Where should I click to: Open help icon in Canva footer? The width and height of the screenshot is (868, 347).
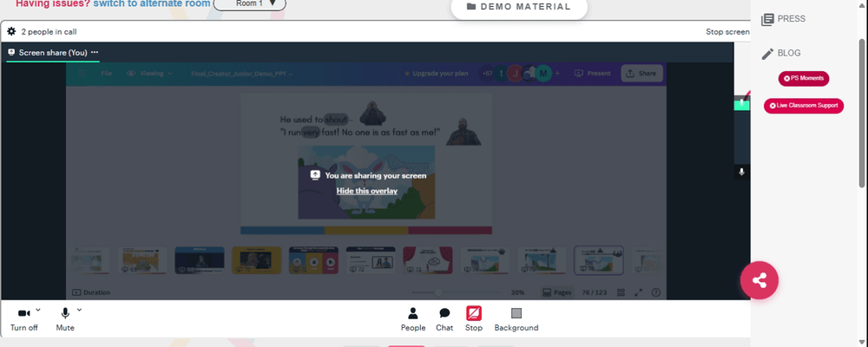click(656, 292)
